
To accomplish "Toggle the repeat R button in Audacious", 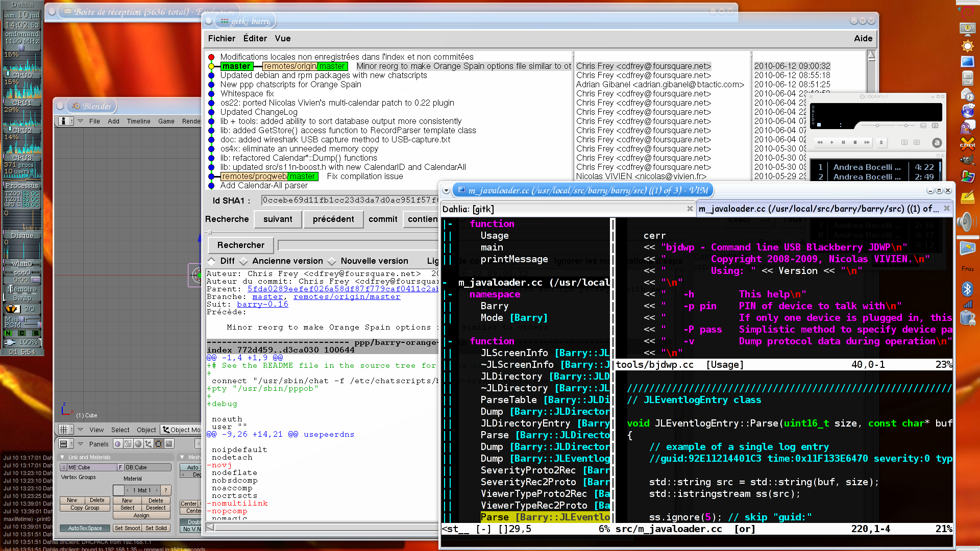I will pos(917,142).
